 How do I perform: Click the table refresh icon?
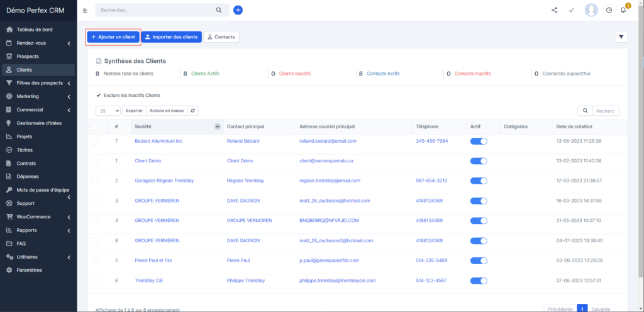pos(193,111)
